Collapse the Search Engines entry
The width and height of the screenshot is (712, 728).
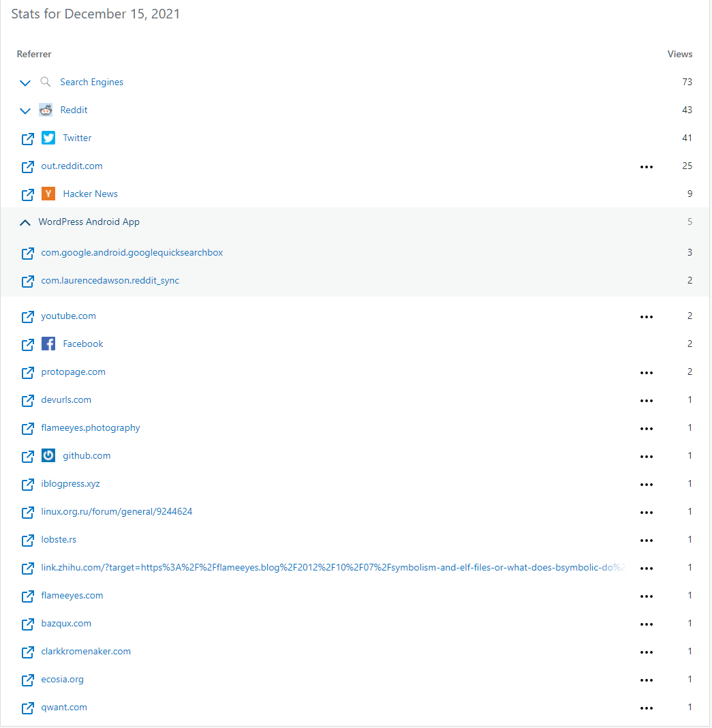25,82
